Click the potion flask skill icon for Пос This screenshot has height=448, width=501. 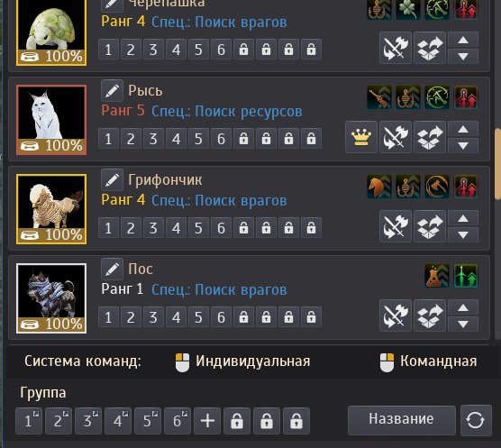click(437, 276)
